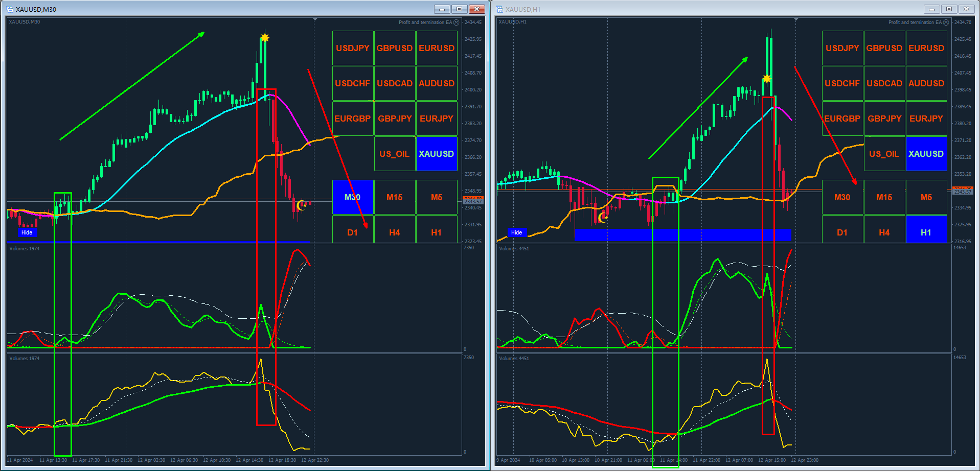This screenshot has height=472, width=980.
Task: Switch left window to M5 timeframe
Action: (x=437, y=197)
